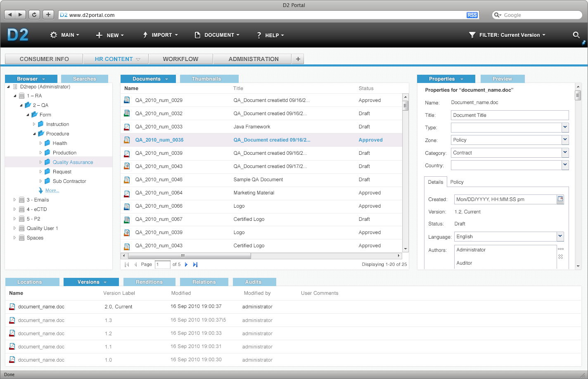
Task: Open the Language dropdown
Action: click(560, 237)
